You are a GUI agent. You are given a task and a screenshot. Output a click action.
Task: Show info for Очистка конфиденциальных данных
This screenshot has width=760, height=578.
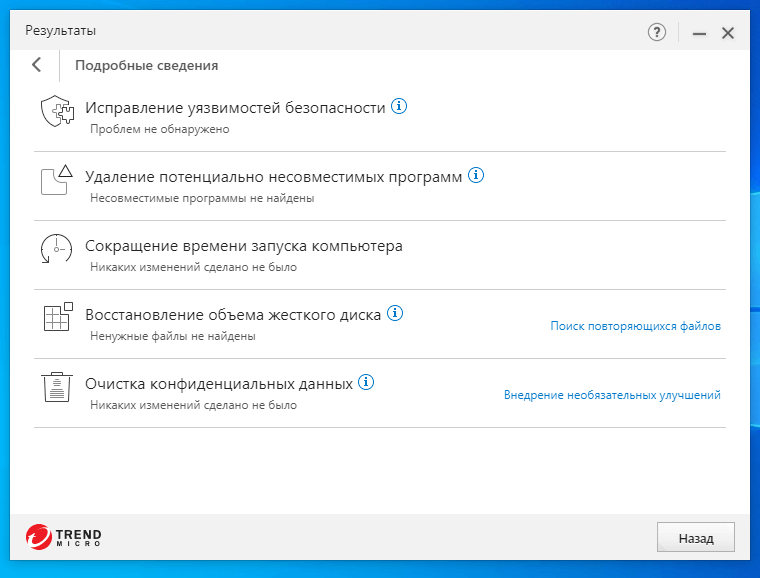pos(367,383)
